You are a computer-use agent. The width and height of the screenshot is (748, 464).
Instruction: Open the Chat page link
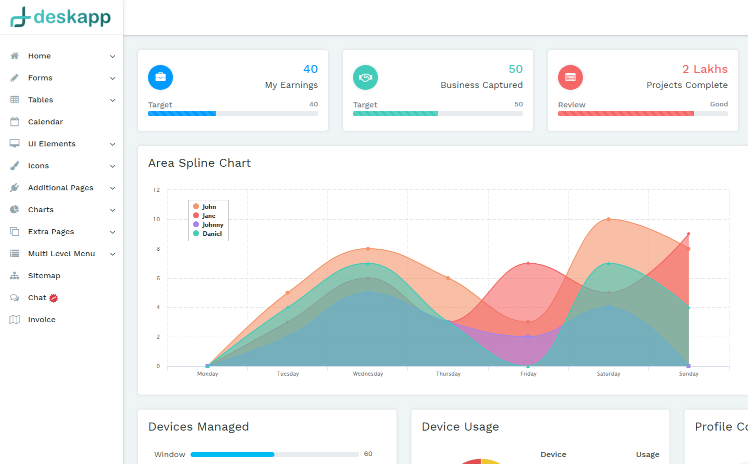(37, 298)
